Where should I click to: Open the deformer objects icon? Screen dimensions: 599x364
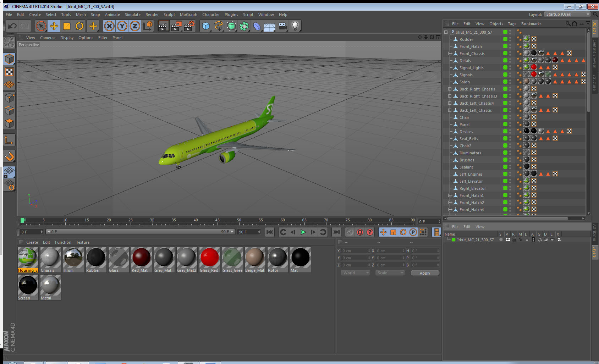(x=257, y=26)
